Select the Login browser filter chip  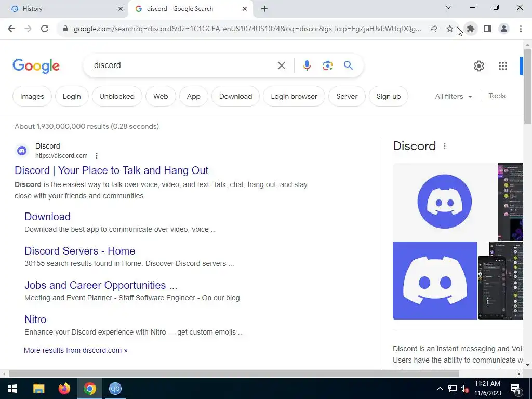pyautogui.click(x=294, y=96)
